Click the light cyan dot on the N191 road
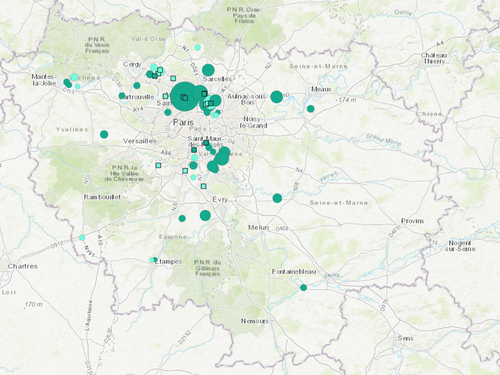The width and height of the screenshot is (500, 375). [x=82, y=237]
